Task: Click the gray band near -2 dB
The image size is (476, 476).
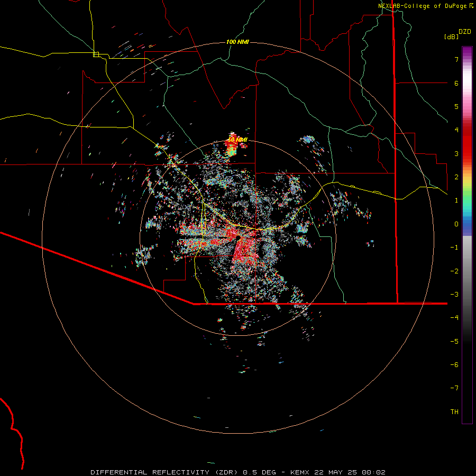Action: (467, 271)
